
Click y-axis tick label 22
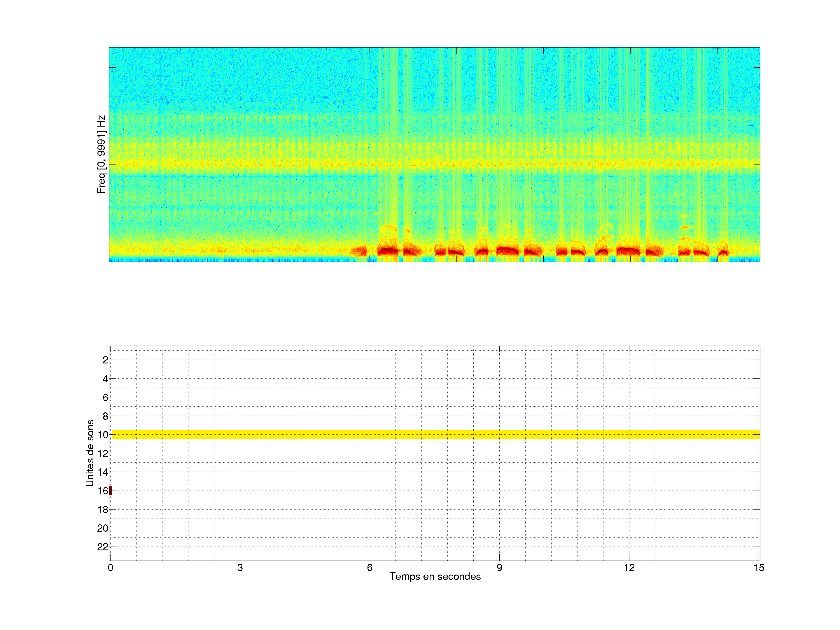[x=103, y=547]
